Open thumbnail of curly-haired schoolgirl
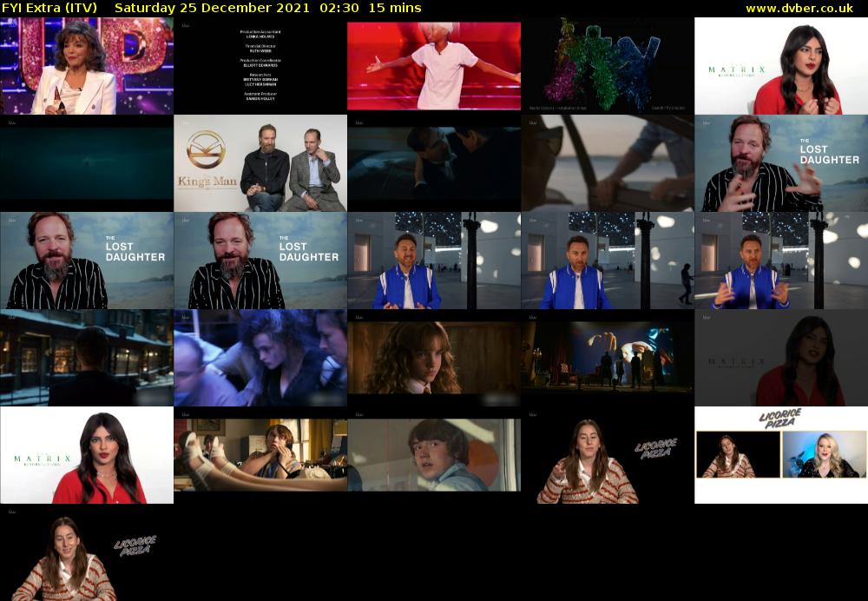This screenshot has height=601, width=868. point(433,358)
